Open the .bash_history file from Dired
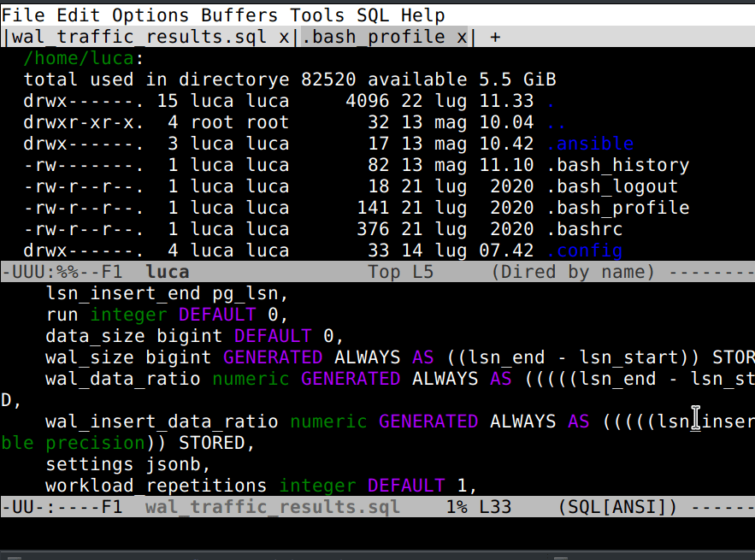Screen dimensions: 755x560 click(618, 164)
